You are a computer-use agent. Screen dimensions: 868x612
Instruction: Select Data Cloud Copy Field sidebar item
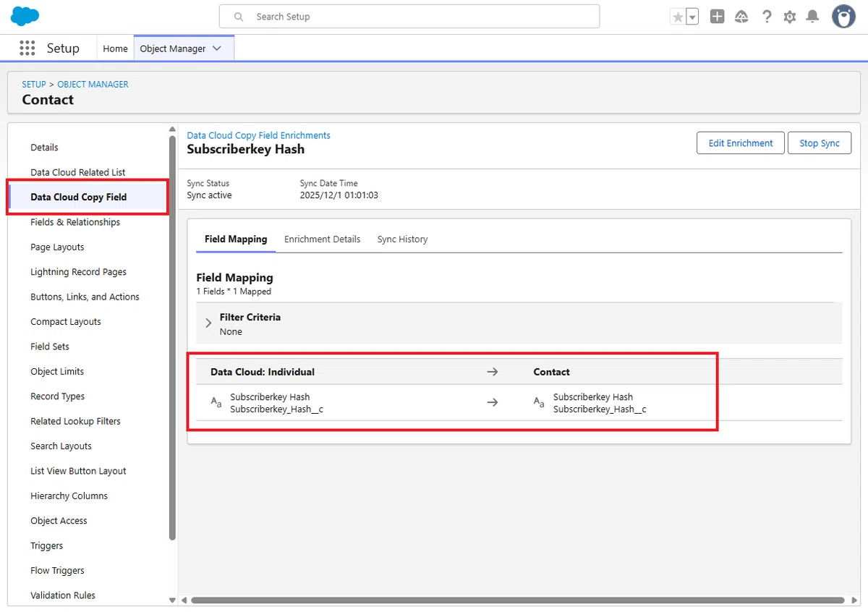[88, 197]
